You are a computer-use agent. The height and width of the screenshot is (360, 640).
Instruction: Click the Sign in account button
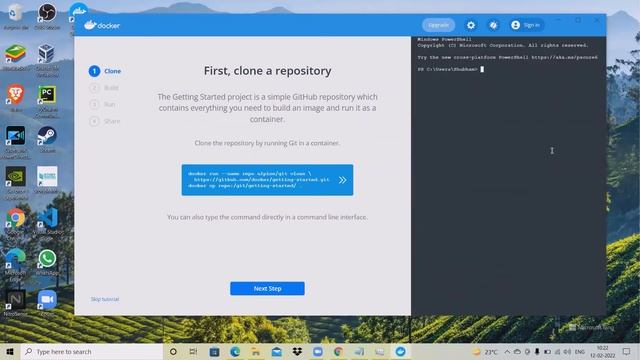(526, 25)
